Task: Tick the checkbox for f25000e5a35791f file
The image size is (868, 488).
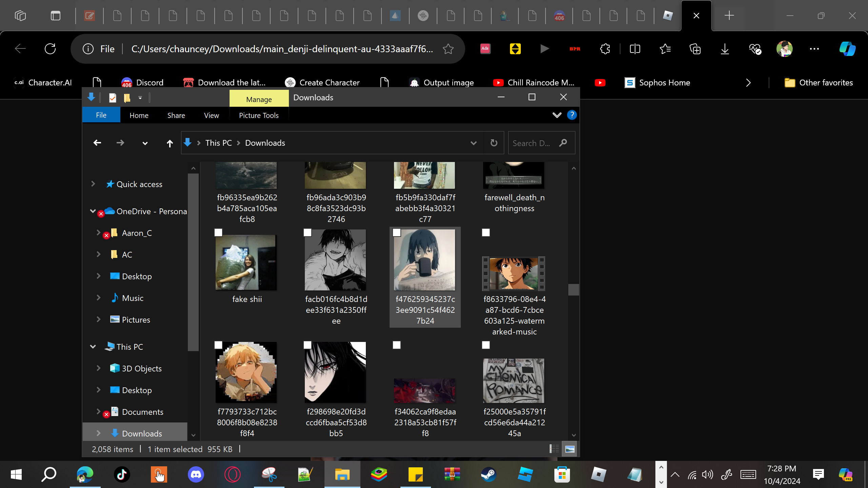Action: click(x=486, y=345)
